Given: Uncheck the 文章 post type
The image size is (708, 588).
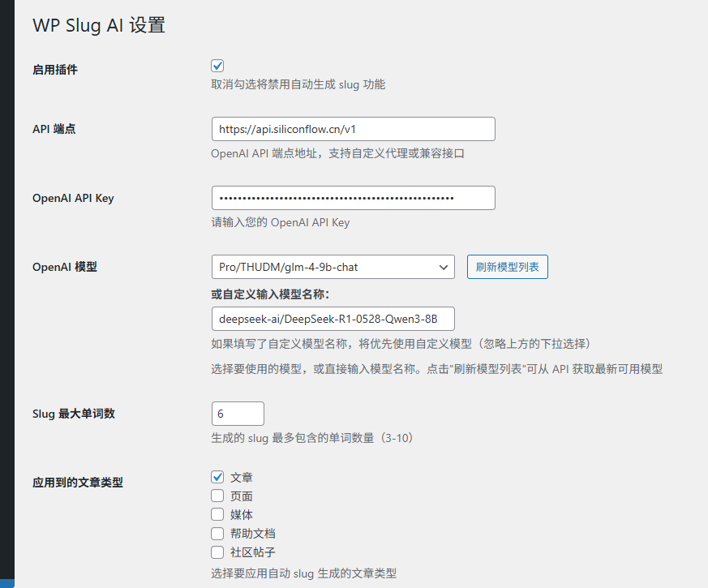Looking at the screenshot, I should pyautogui.click(x=217, y=477).
